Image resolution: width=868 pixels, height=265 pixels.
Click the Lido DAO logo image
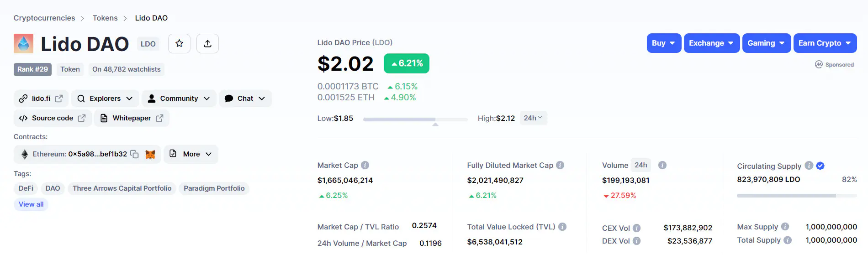coord(24,43)
